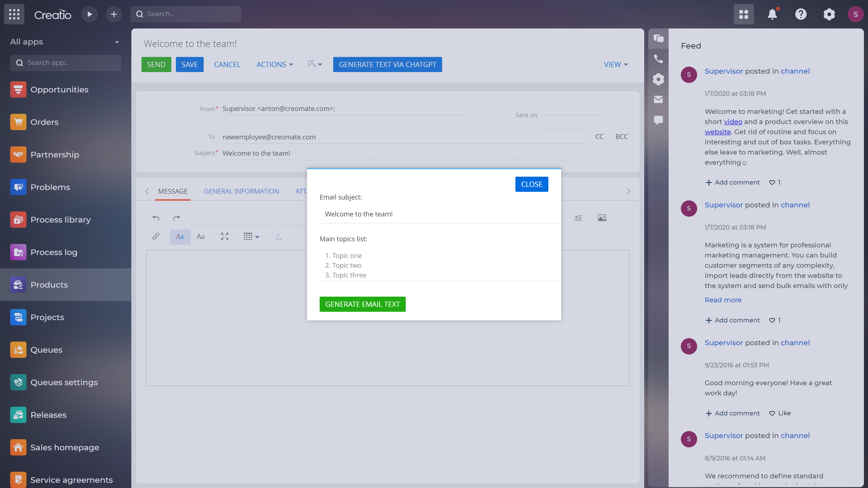Image resolution: width=868 pixels, height=488 pixels.
Task: Open the user profile avatar in the top bar
Action: (x=856, y=14)
